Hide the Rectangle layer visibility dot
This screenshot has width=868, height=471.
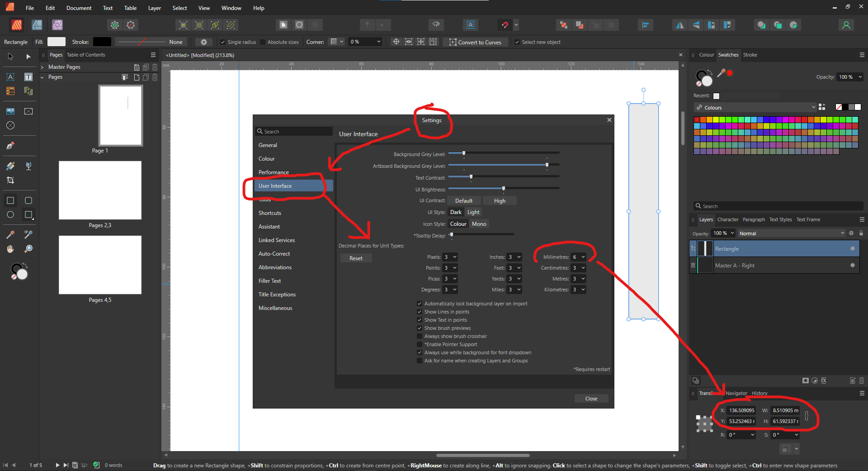pyautogui.click(x=853, y=248)
